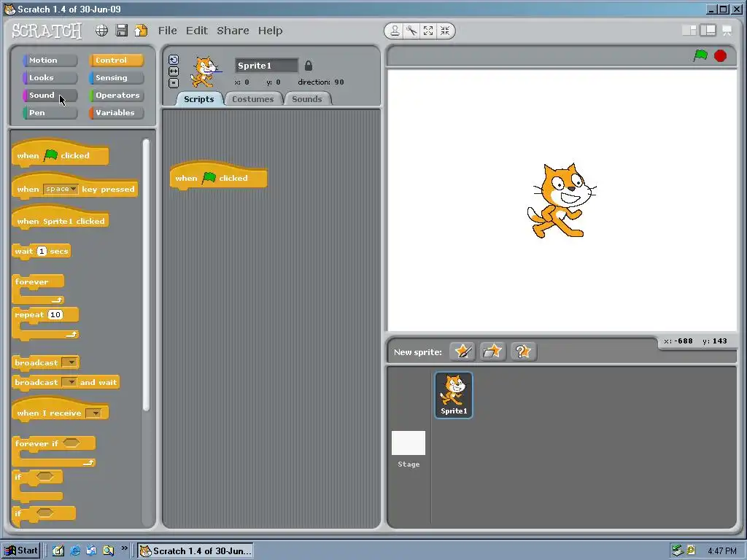Select the Duplicate stamp tool
Image resolution: width=747 pixels, height=560 pixels.
click(395, 31)
